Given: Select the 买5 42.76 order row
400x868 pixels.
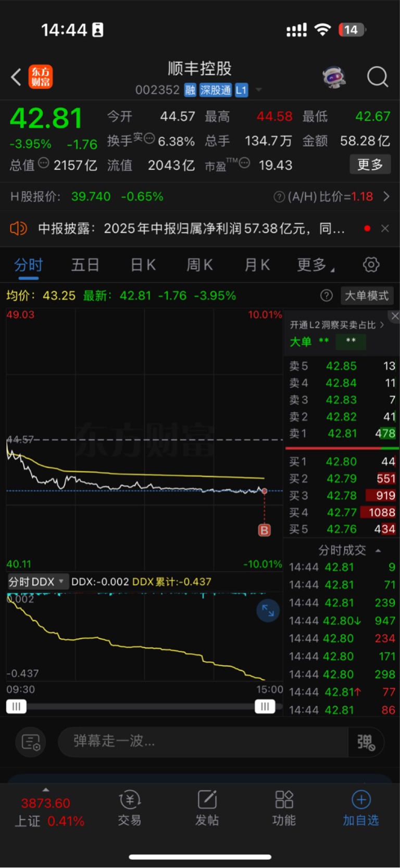Looking at the screenshot, I should point(342,529).
